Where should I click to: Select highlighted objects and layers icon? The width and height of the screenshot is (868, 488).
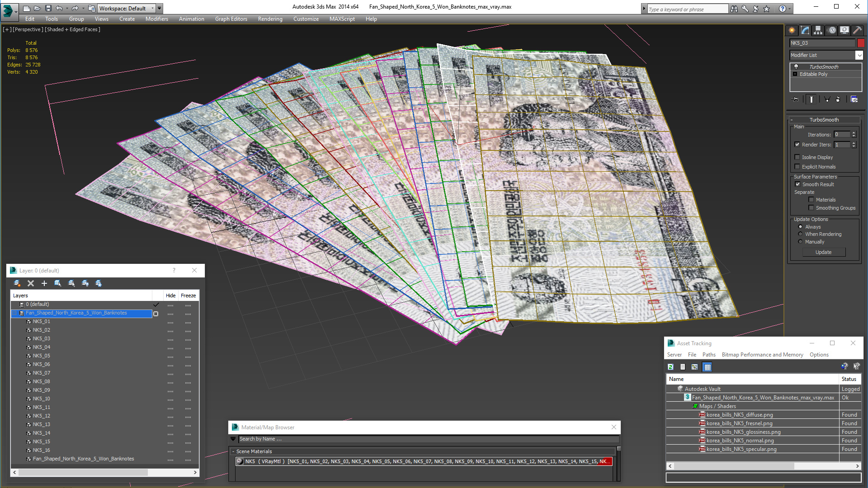pyautogui.click(x=58, y=283)
